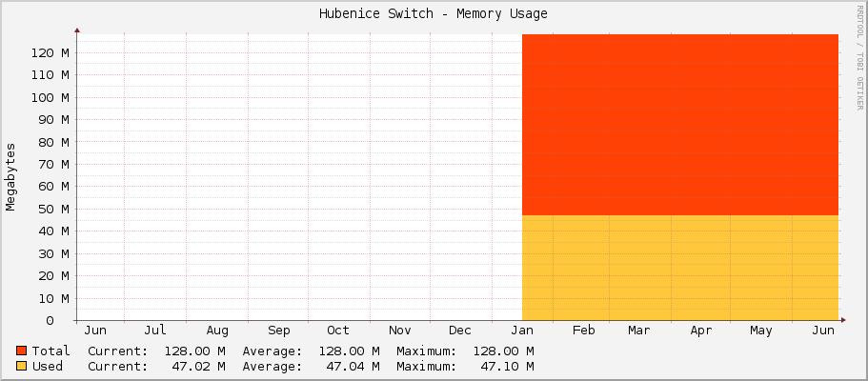Click the 20 M y-axis tick label
Screen dimensions: 868x381
54,276
